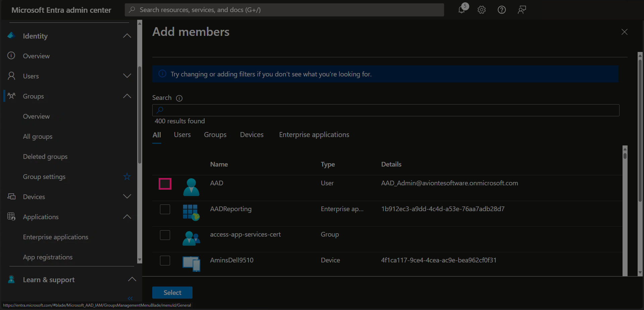644x310 pixels.
Task: Click the member search input field
Action: click(386, 110)
